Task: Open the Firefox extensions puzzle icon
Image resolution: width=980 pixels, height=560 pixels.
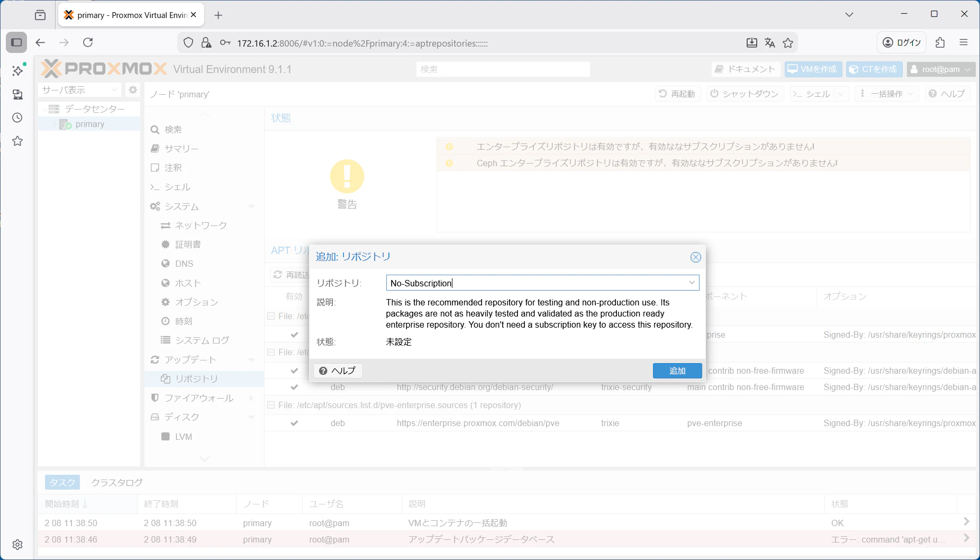Action: (940, 42)
